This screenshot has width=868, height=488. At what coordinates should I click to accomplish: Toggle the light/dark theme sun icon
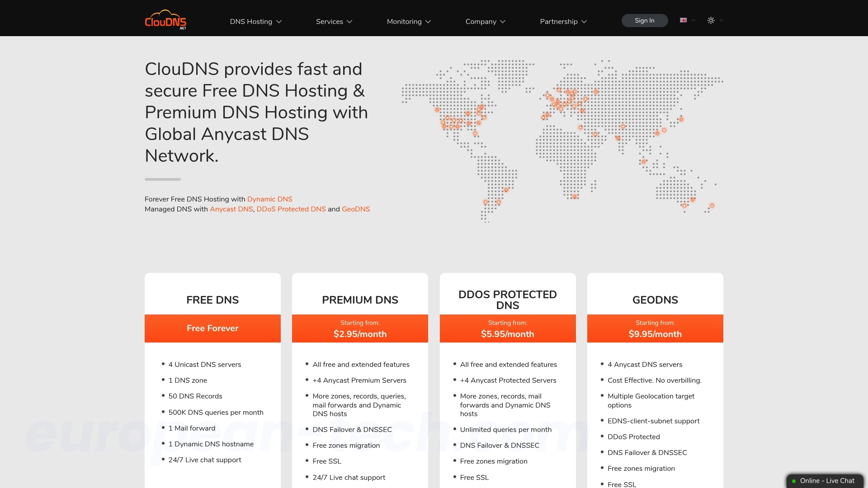coord(711,20)
